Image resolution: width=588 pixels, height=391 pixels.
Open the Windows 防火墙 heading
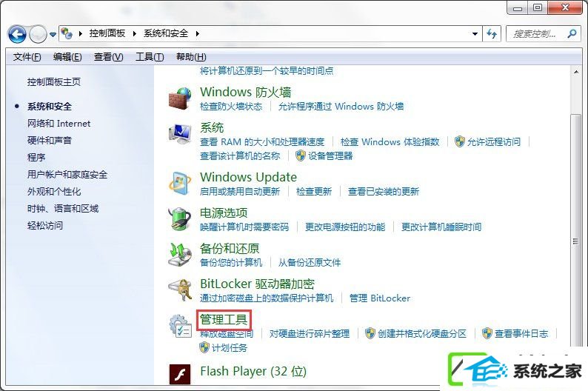pos(246,92)
